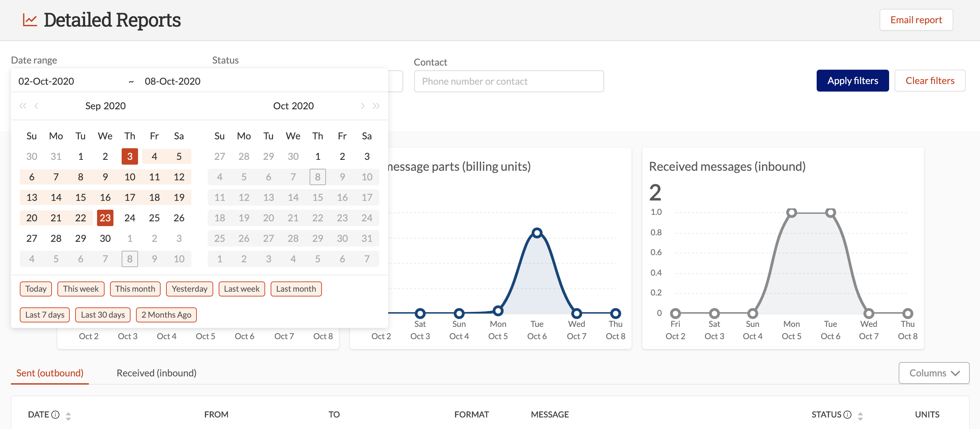The image size is (980, 429).
Task: Jump to the previous year with double-left arrows
Action: click(x=23, y=106)
